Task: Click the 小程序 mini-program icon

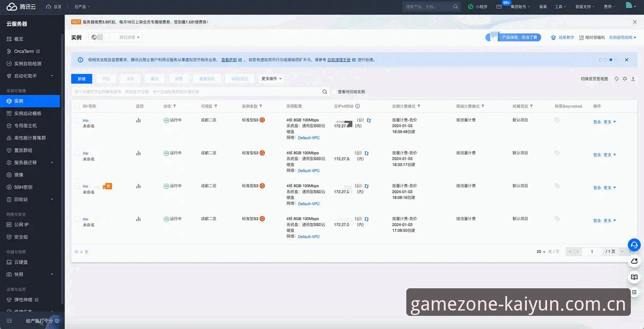Action: click(470, 7)
